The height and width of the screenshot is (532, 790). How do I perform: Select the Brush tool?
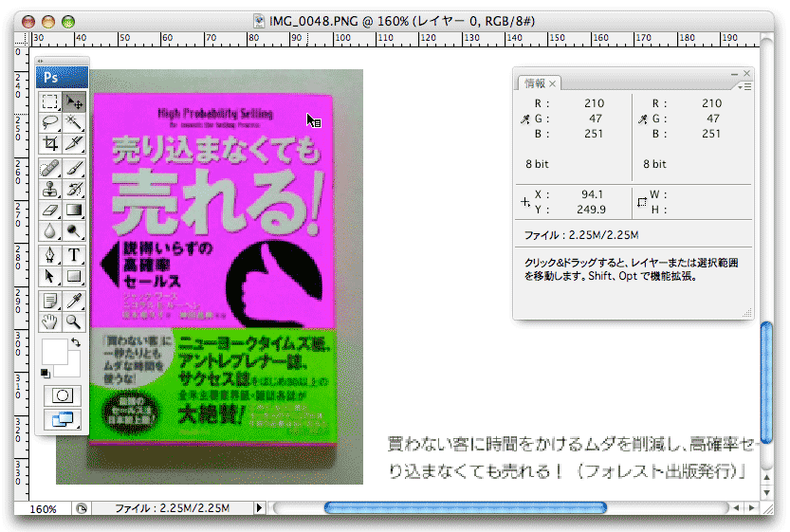click(x=74, y=168)
